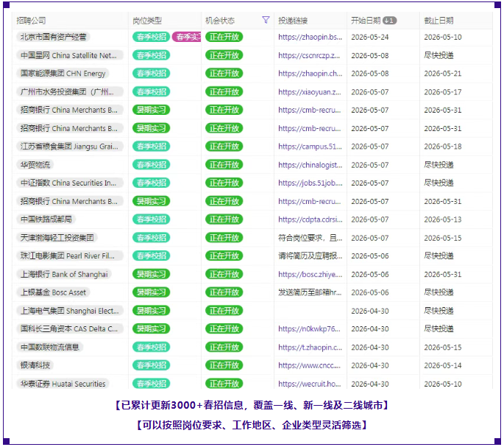The height and width of the screenshot is (447, 504).
Task: Click the 上海银行 Bank of Shanghai tag
Action: click(x=64, y=274)
